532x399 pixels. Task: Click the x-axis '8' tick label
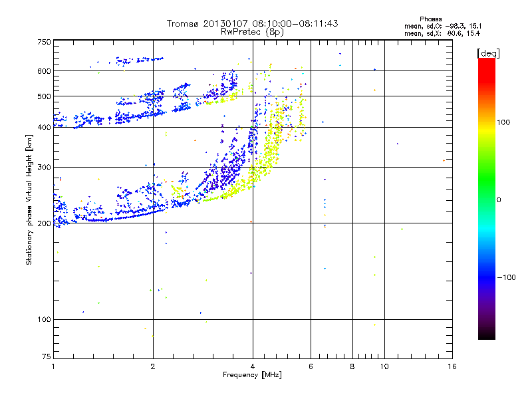(x=352, y=366)
